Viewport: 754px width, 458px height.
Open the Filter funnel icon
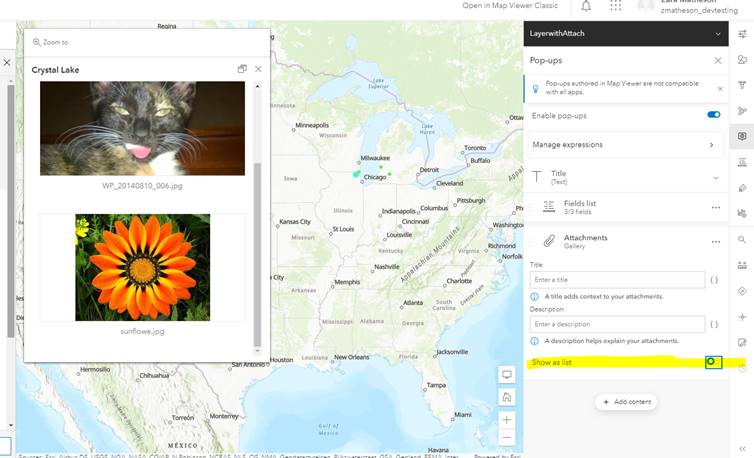742,85
